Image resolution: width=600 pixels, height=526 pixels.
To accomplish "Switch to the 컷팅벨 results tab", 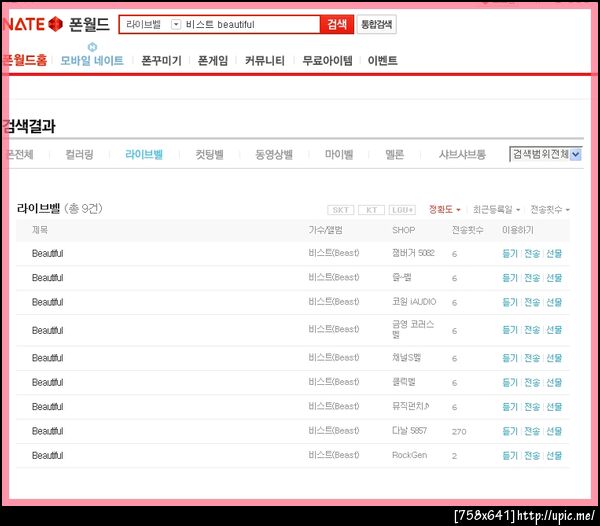I will (209, 155).
